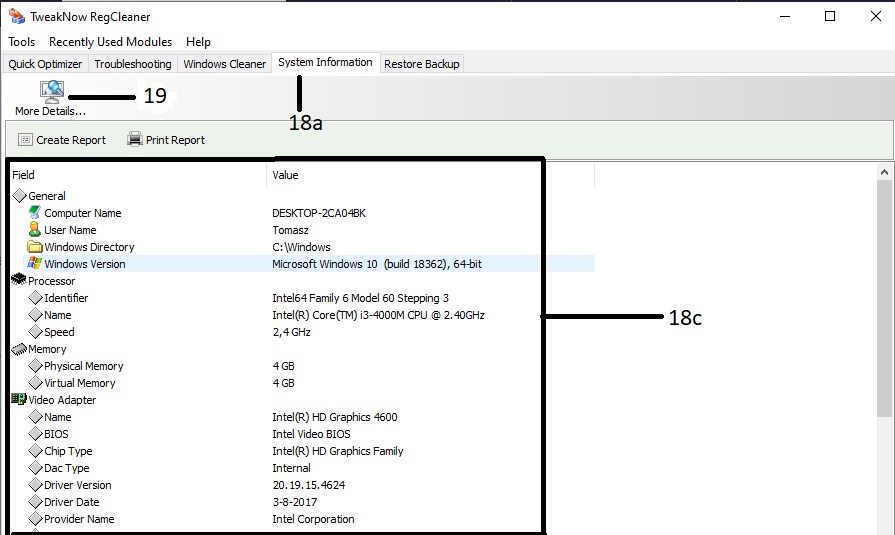Switch to the Quick Optimizer tab

coord(45,64)
